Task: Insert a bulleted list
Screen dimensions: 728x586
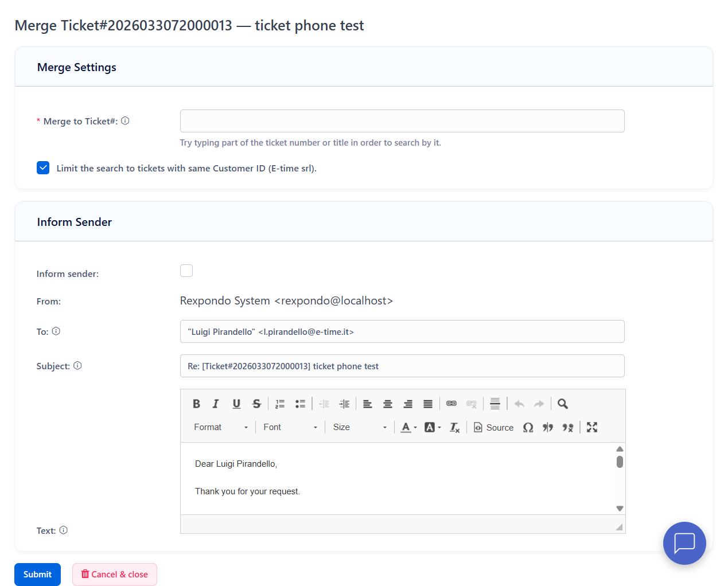Action: 300,404
